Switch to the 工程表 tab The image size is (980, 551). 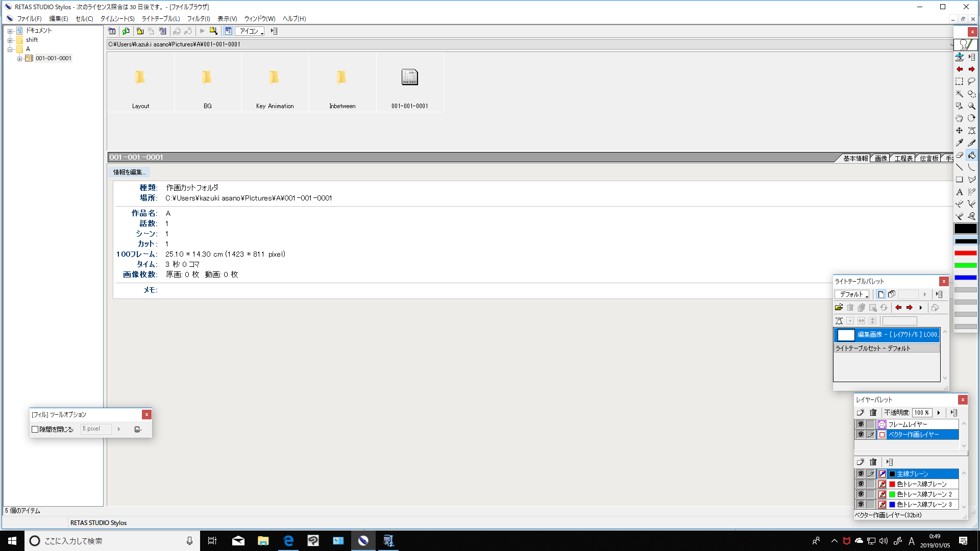pyautogui.click(x=903, y=158)
